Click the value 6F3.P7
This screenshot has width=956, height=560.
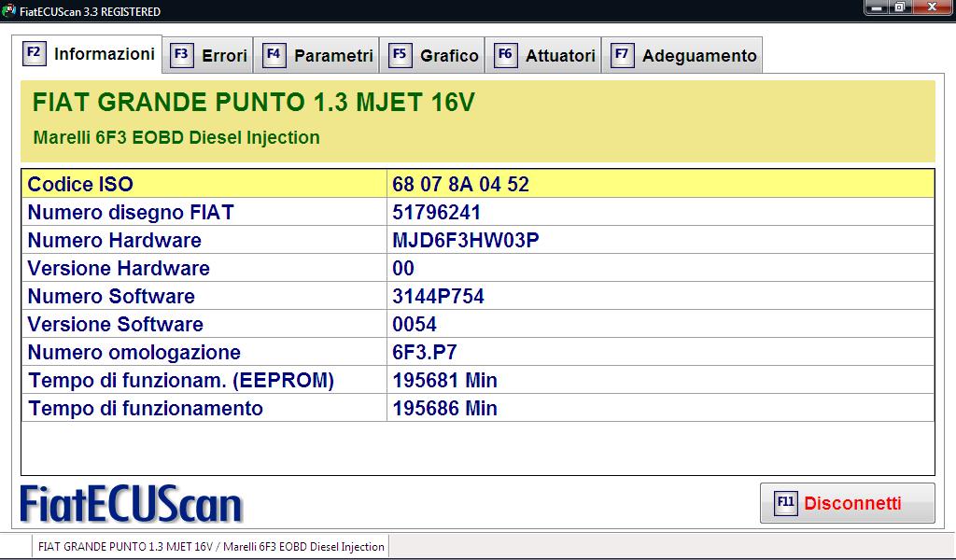tap(425, 352)
